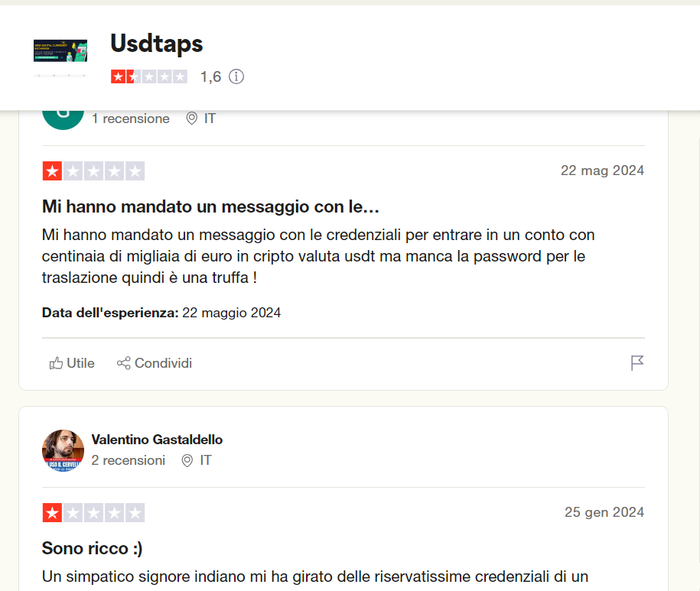Click the thumbs-up icon next to Utile
The image size is (700, 591).
coord(56,363)
